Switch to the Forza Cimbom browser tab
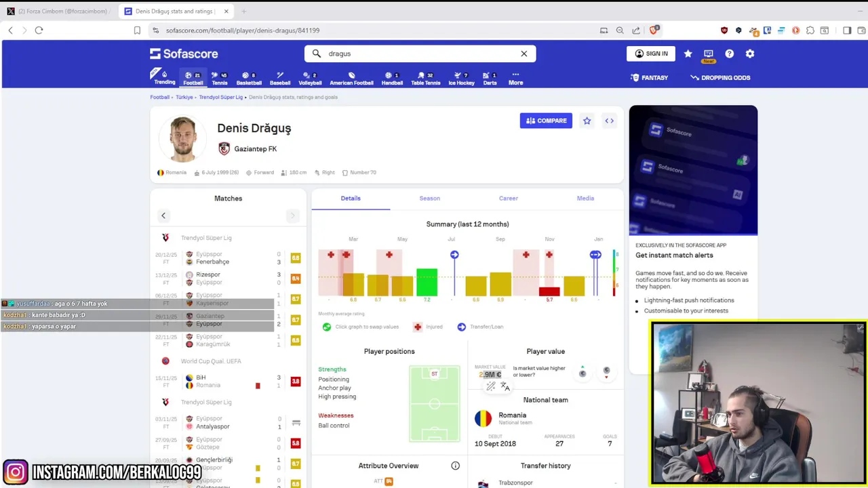 point(58,11)
